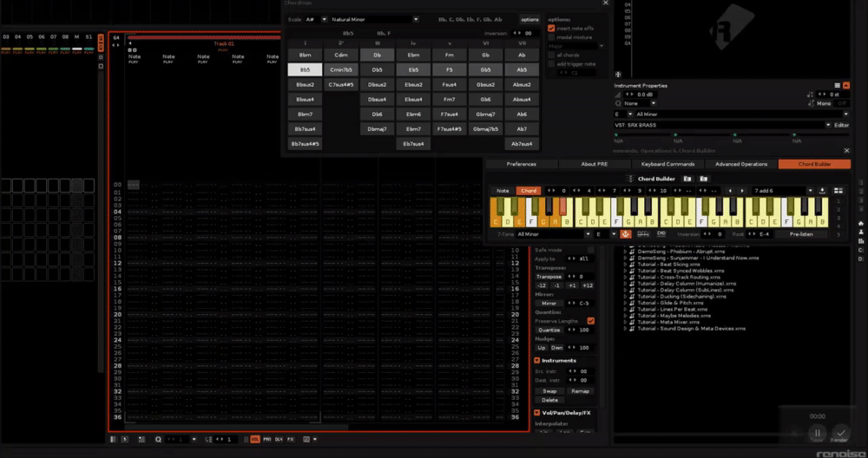Click the magnifier Q icon in the bottom toolbar
This screenshot has width=868, height=458.
(x=158, y=439)
